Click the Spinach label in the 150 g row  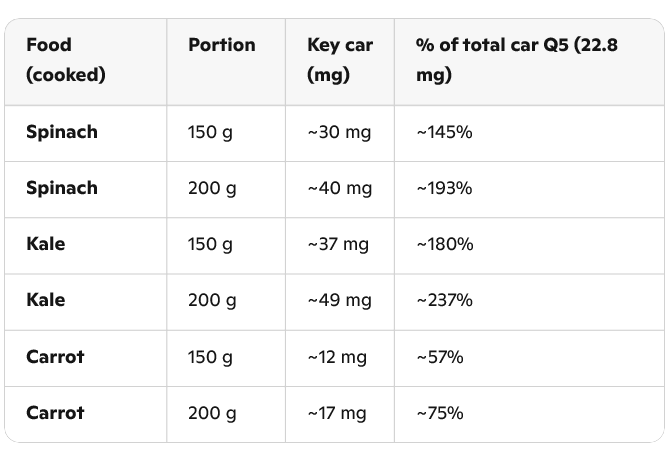pos(62,132)
